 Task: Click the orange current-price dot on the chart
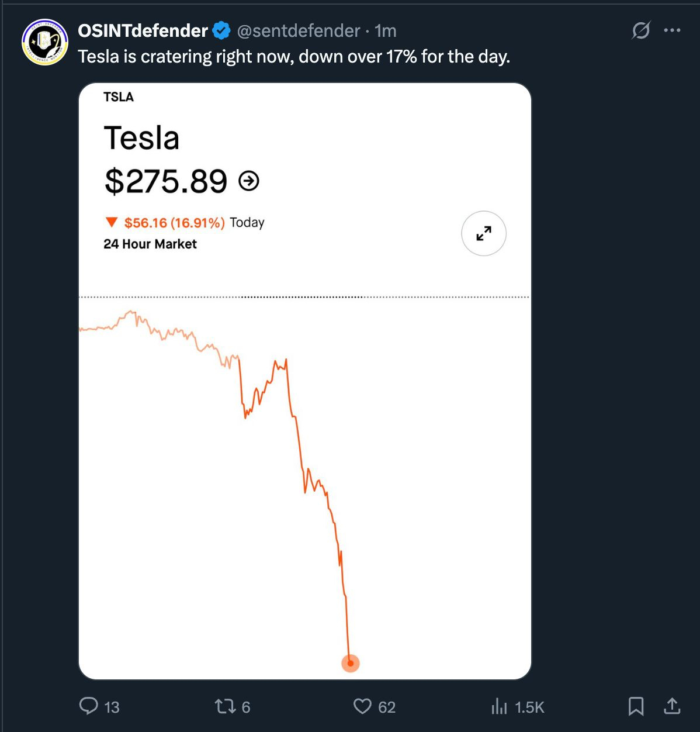350,663
